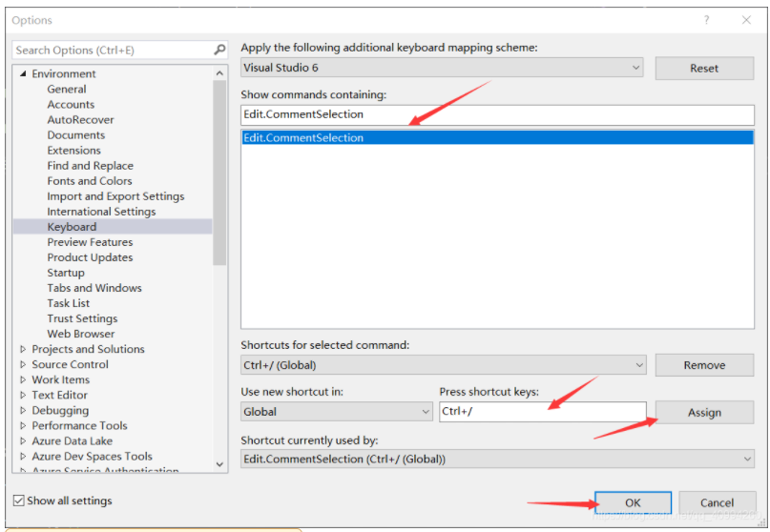
Task: Open the General environment settings
Action: 67,90
